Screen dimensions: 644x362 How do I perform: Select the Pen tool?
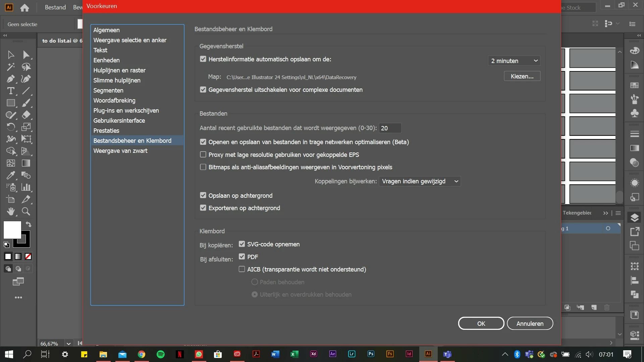click(11, 79)
